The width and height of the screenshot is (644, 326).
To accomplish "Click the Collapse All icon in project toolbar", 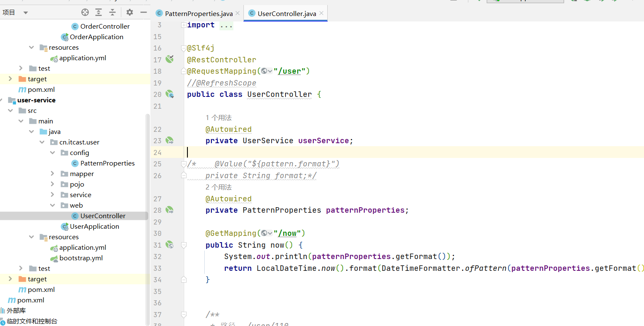I will 112,12.
